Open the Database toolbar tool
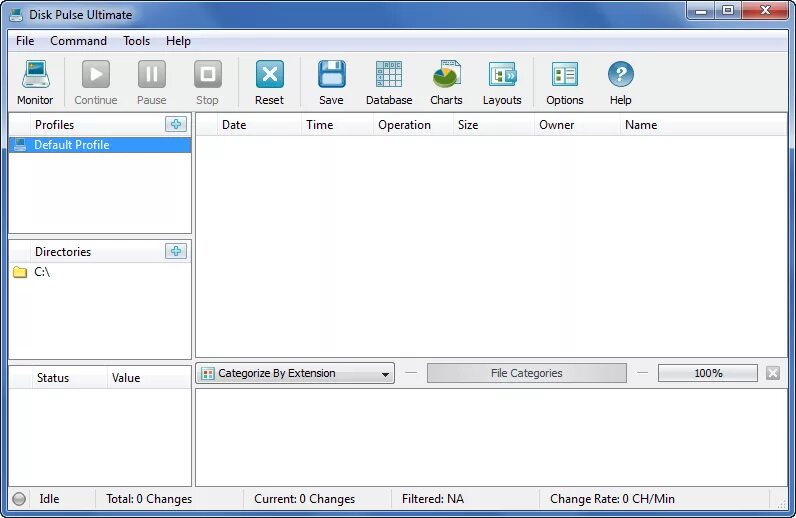 pyautogui.click(x=389, y=82)
